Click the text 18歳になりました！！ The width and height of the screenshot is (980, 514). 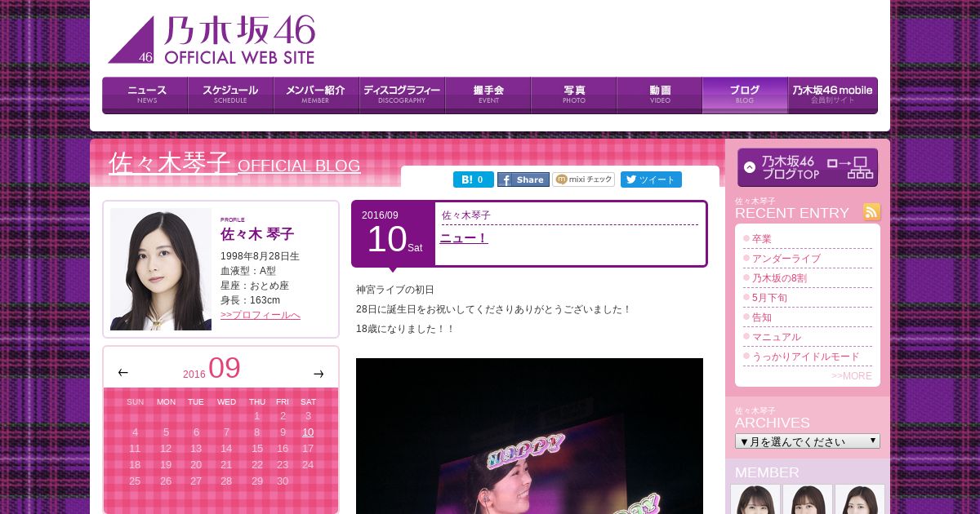(x=405, y=329)
